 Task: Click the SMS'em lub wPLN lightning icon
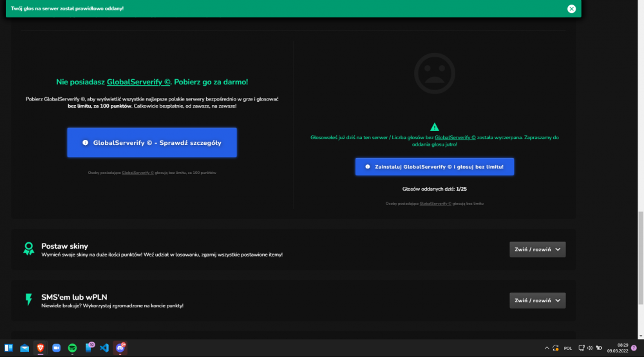pos(28,300)
